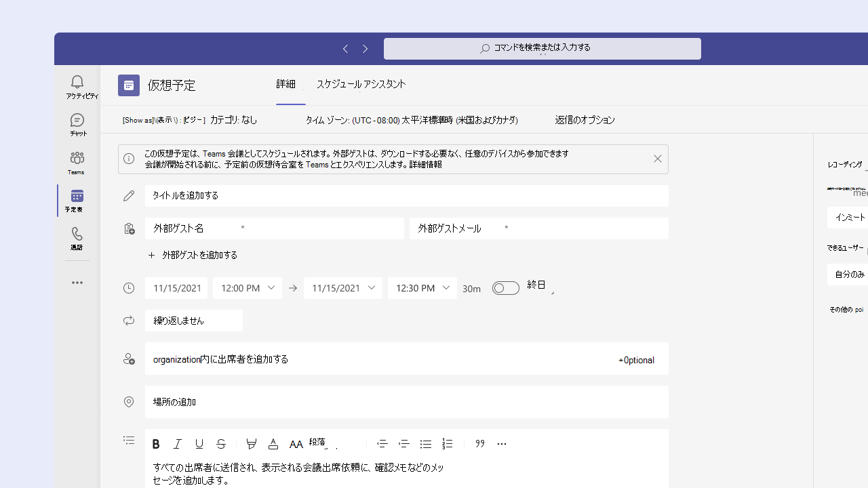Click the add location (場所の追加) field
This screenshot has height=488, width=868.
[407, 402]
